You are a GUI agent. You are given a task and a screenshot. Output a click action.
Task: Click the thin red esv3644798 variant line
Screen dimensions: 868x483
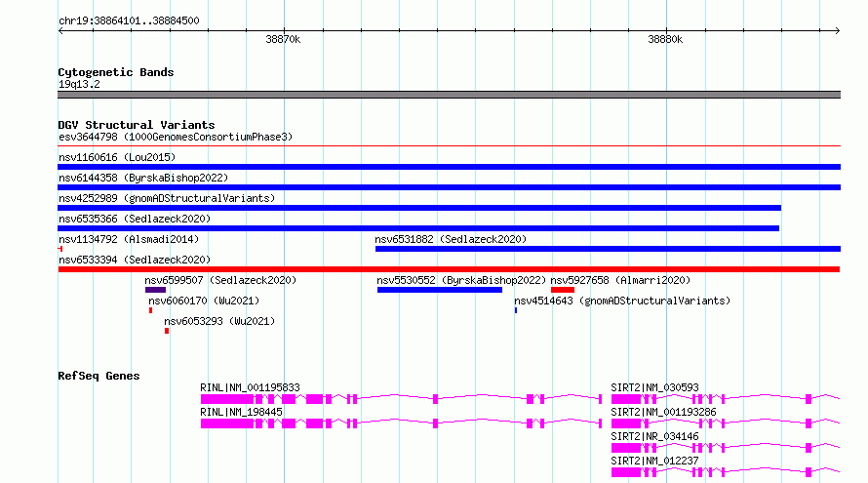pyautogui.click(x=449, y=146)
